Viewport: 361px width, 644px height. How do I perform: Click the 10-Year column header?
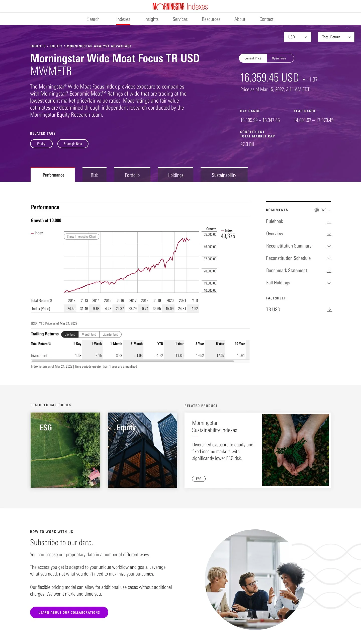pos(240,344)
